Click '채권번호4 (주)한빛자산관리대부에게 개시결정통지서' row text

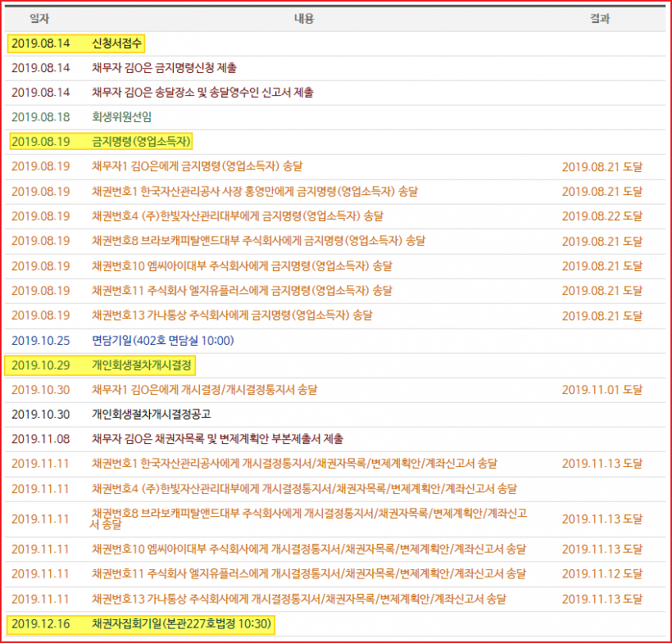pyautogui.click(x=304, y=489)
